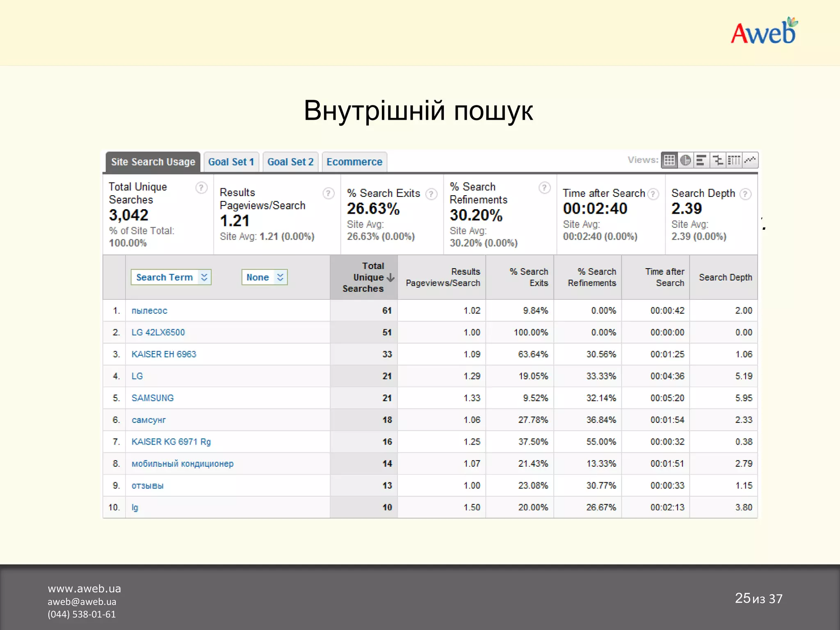Open search term пылесос

tap(149, 311)
